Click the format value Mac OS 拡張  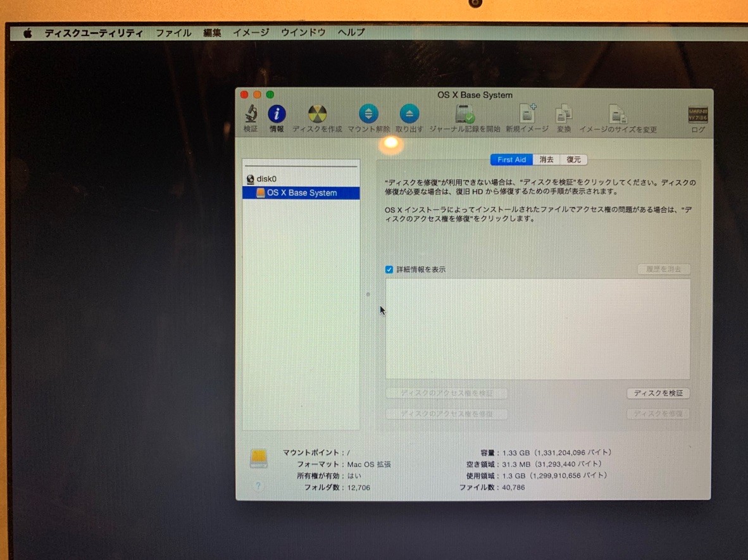coord(369,464)
